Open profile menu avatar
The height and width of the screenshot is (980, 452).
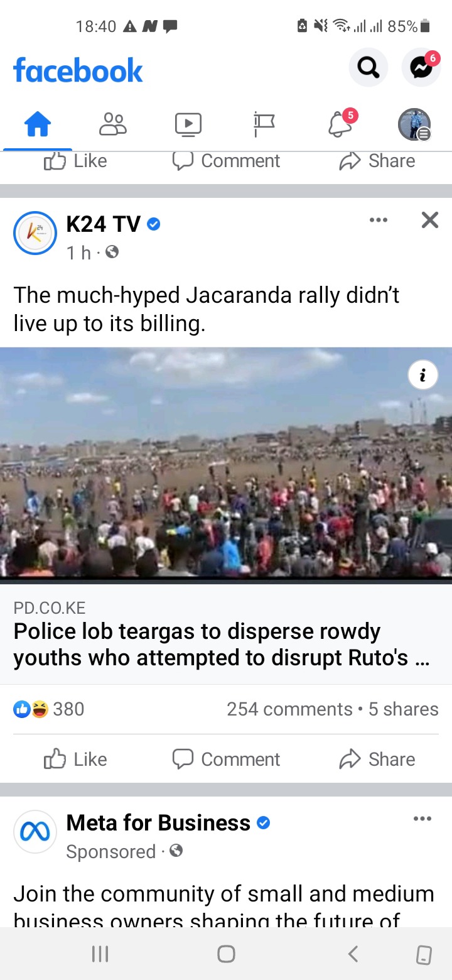pos(415,124)
